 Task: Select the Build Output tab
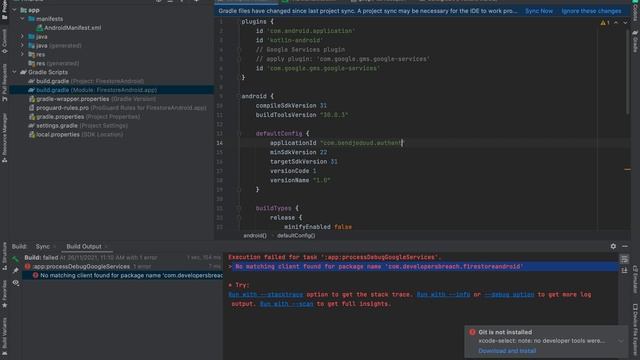click(84, 247)
